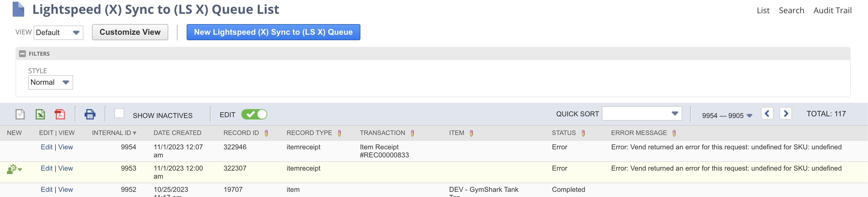This screenshot has height=197, width=868.
Task: Click the CSV export icon
Action: (x=20, y=114)
